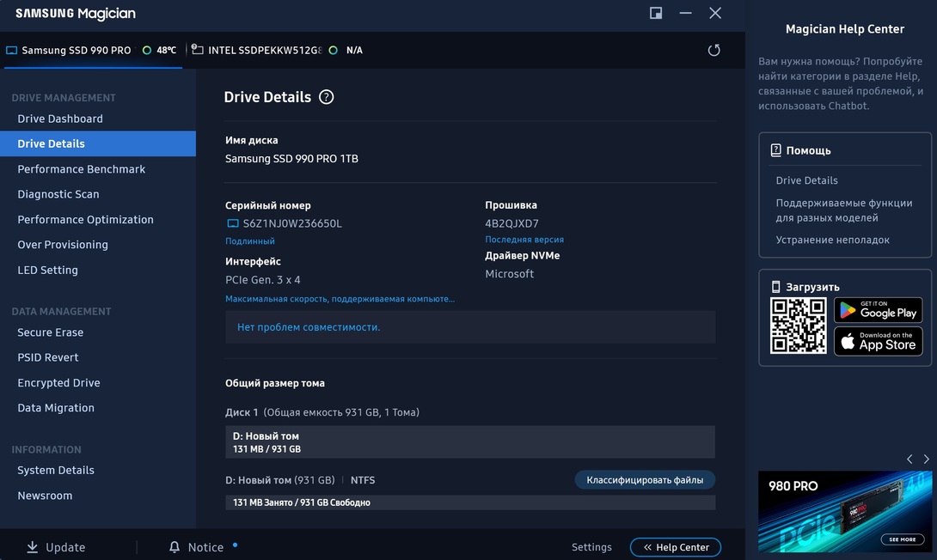Open Download on the App Store badge
Viewport: 937px width, 560px height.
[878, 341]
